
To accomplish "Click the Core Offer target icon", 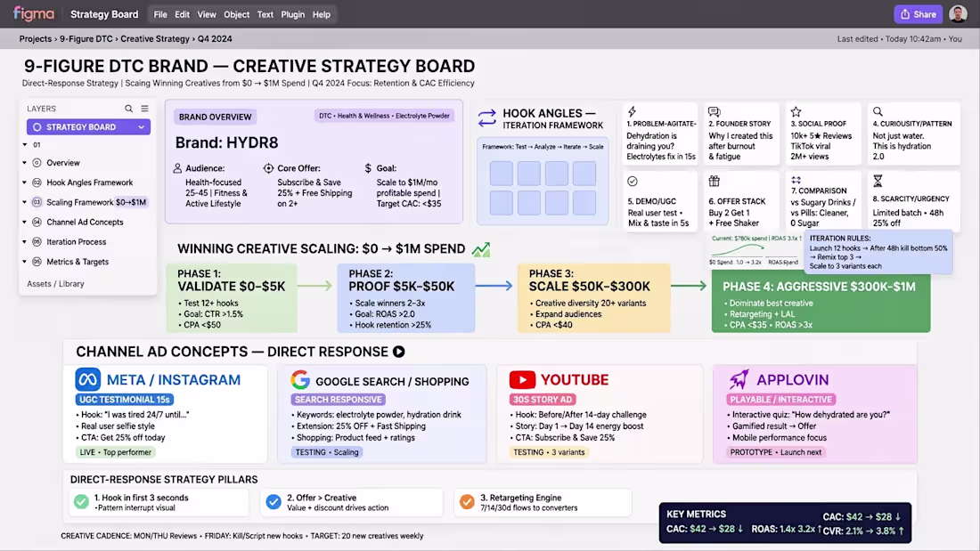I will coord(268,168).
